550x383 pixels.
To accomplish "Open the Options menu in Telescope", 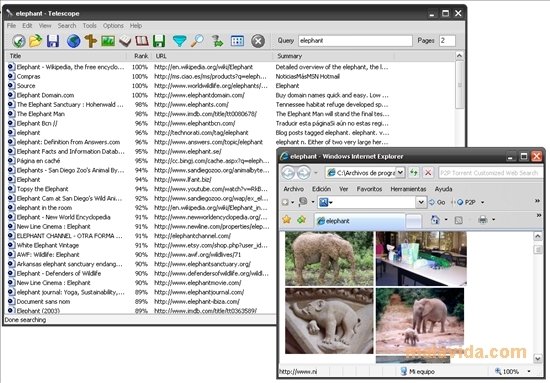I will tap(113, 26).
